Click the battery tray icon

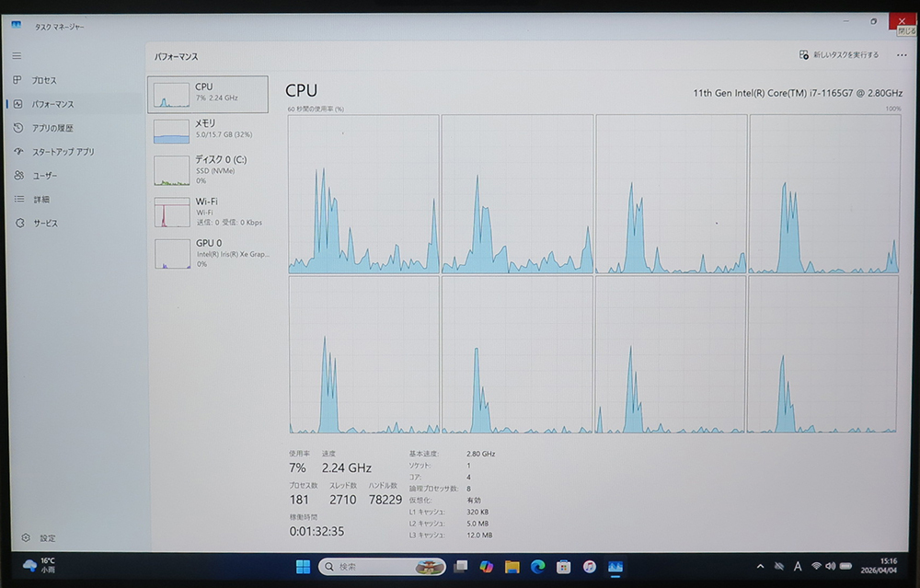pos(845,566)
